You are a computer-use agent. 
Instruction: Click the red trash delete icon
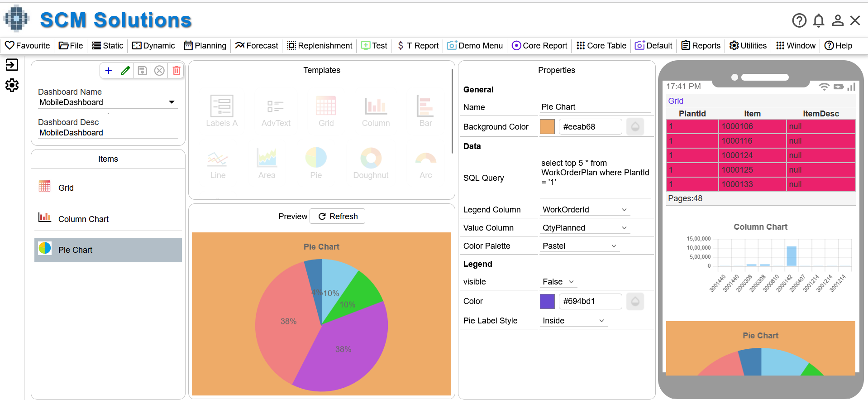tap(176, 70)
